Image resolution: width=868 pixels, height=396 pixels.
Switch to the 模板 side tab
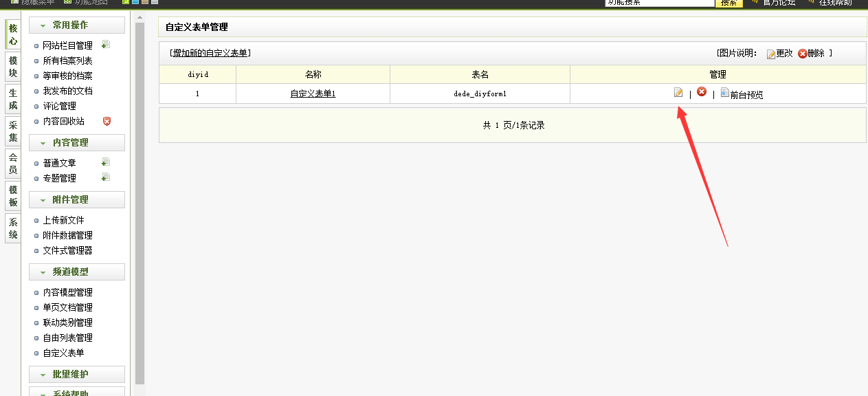coord(12,196)
